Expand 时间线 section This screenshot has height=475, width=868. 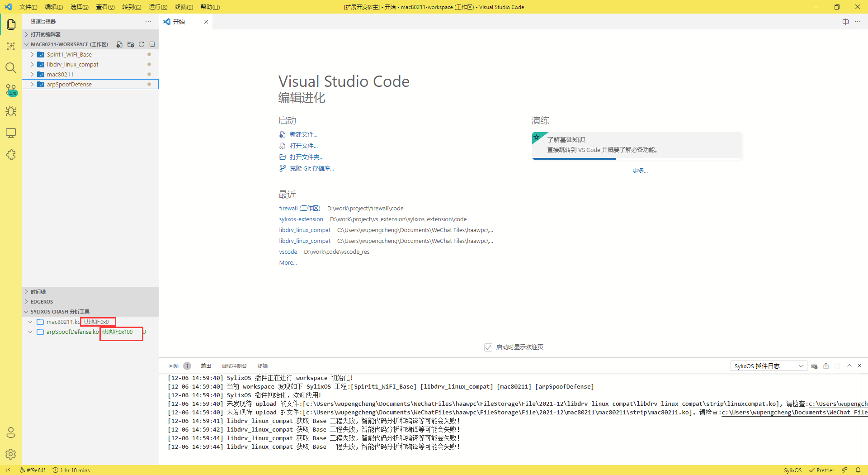point(90,292)
